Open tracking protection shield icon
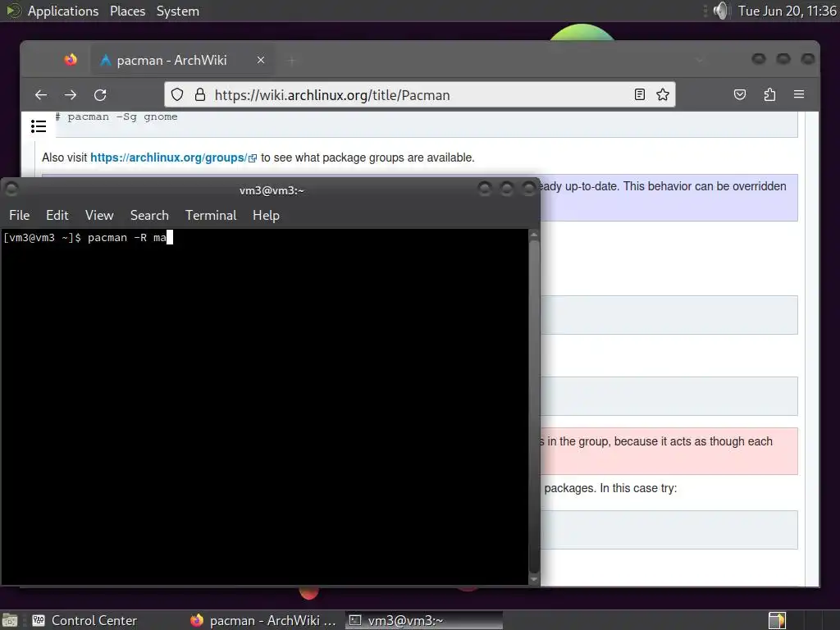 (x=177, y=95)
